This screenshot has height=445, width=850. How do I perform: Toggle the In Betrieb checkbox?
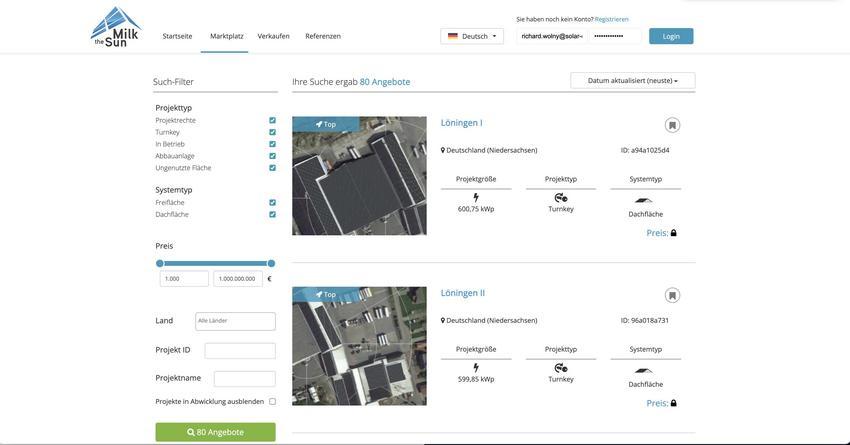(272, 144)
